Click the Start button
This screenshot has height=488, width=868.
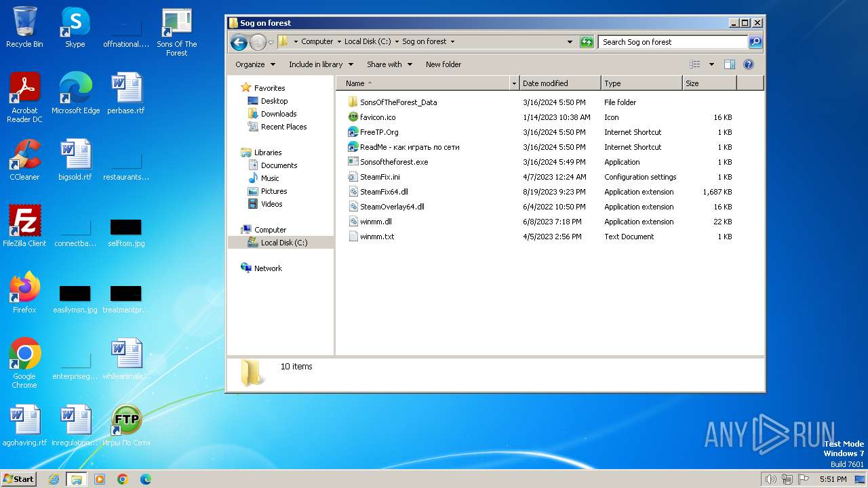18,479
